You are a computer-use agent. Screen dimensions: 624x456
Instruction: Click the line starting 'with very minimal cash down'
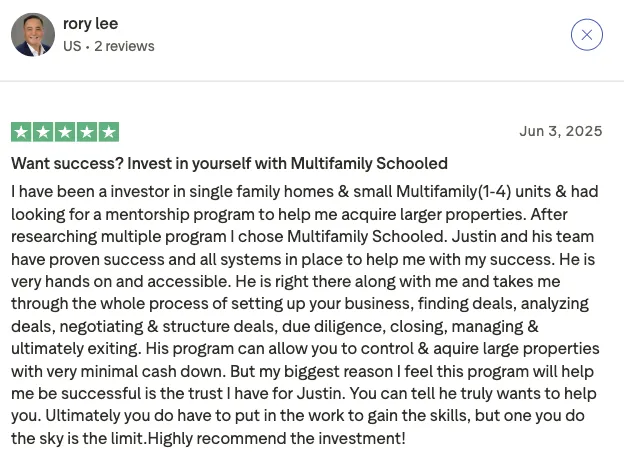point(302,372)
